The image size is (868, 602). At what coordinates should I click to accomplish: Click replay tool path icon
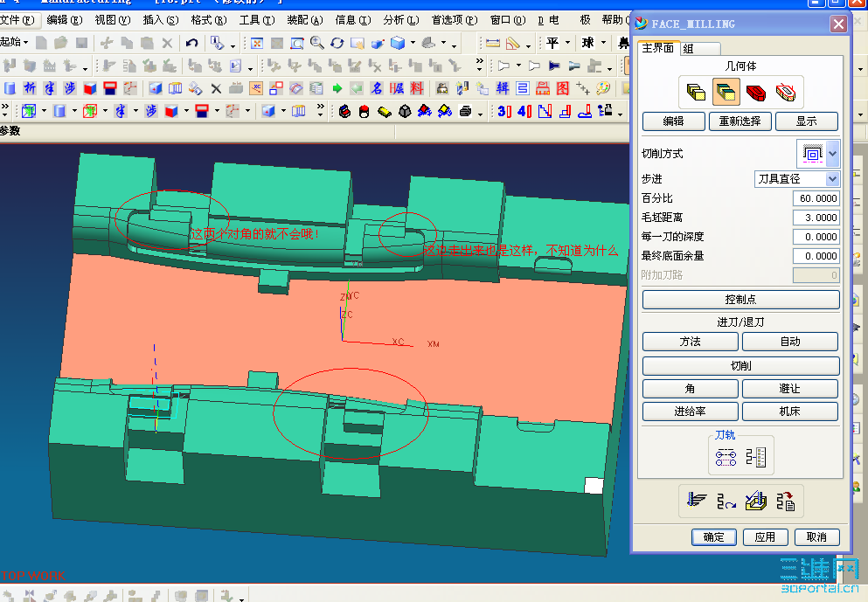[726, 501]
